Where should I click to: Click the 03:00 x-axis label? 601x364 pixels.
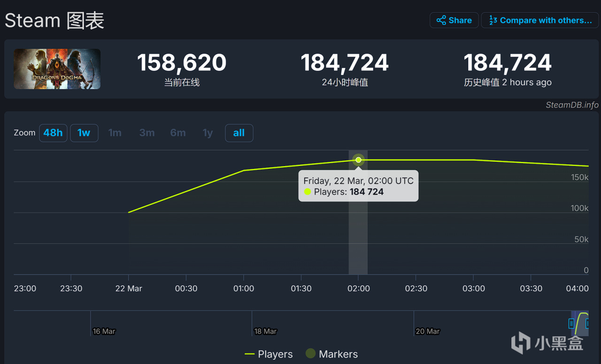click(x=474, y=288)
